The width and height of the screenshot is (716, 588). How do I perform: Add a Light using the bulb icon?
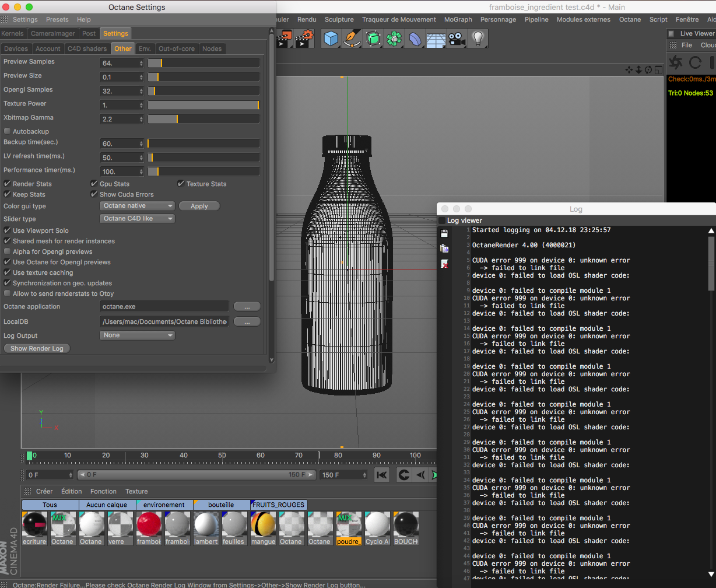pyautogui.click(x=478, y=38)
